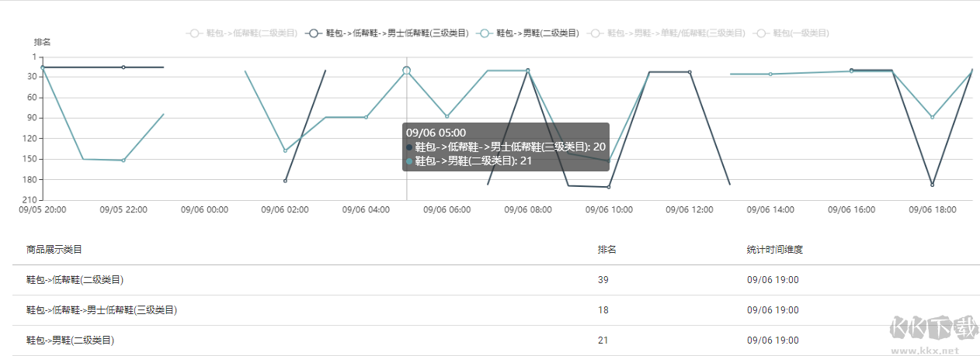Select table row 鞋包->低帮鞋->男士低帮鞋(三级类目)
Viewport: 980px width, 356px height.
496,310
